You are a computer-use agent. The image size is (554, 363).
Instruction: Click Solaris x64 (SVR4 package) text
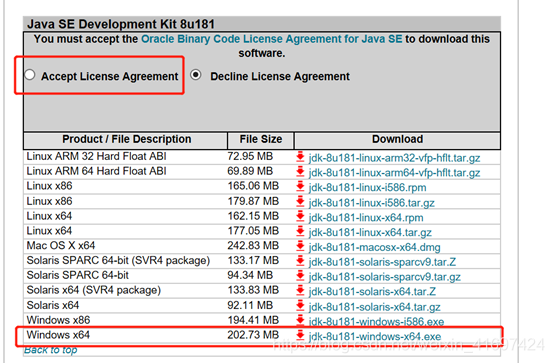click(94, 290)
